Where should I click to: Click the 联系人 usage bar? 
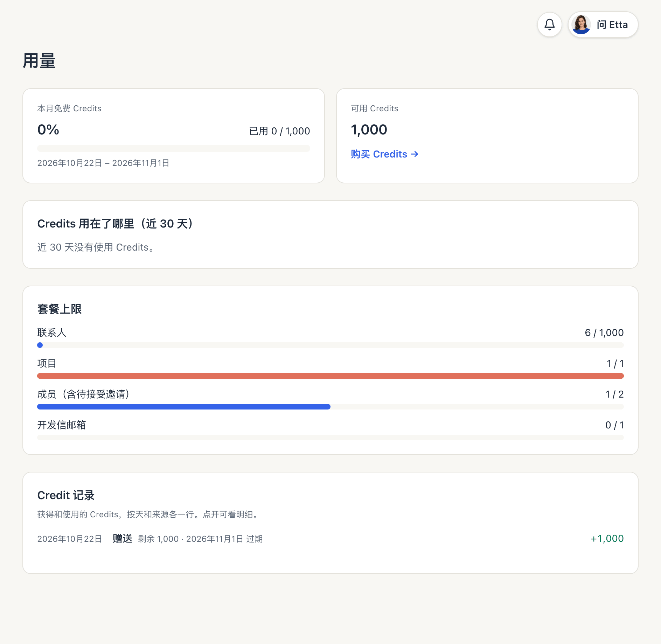pyautogui.click(x=330, y=345)
